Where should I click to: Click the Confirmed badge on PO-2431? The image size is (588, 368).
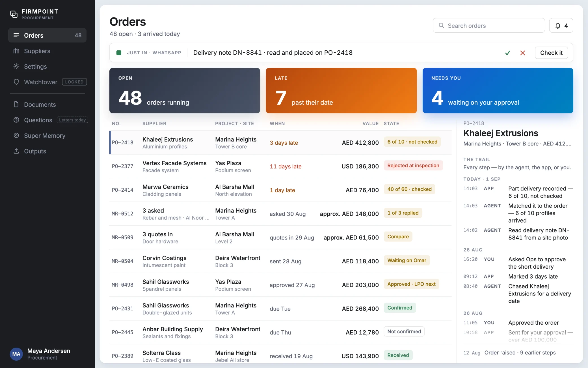pos(400,308)
